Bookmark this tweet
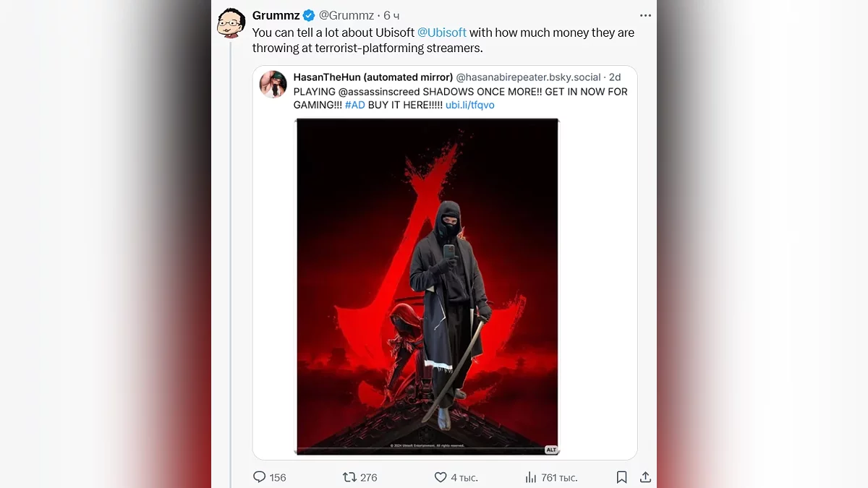The height and width of the screenshot is (488, 868). [x=621, y=477]
